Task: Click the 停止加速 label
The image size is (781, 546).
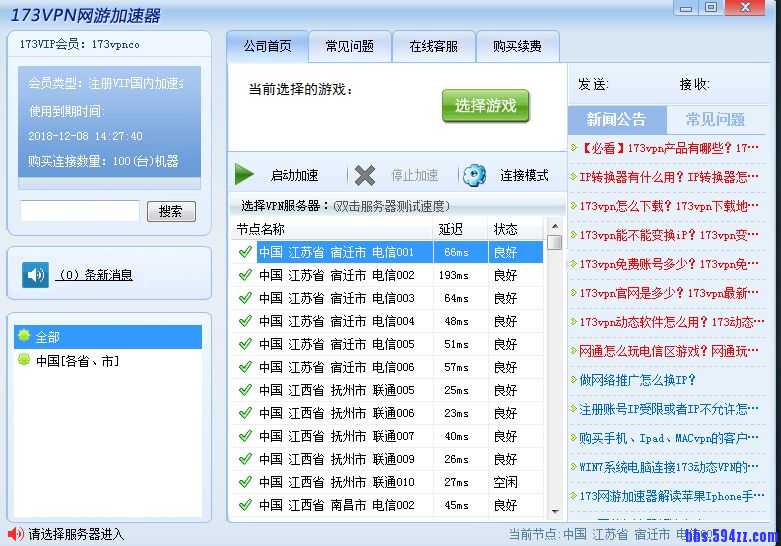Action: (415, 175)
